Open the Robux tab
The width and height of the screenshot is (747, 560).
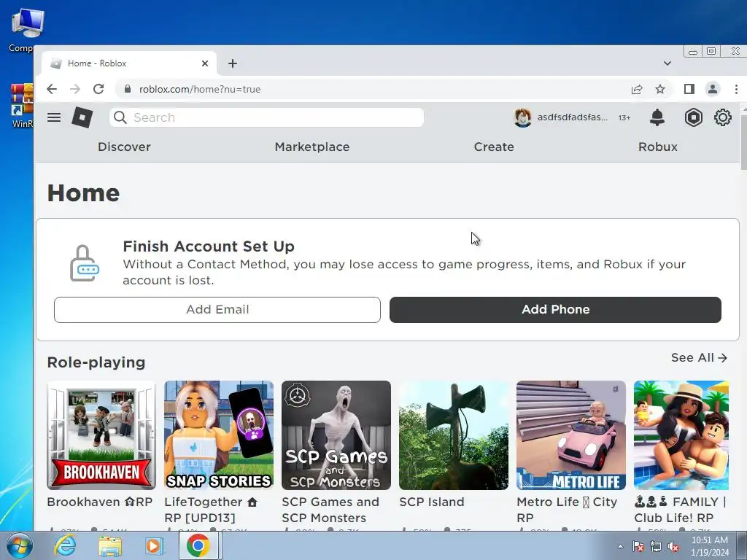(657, 147)
